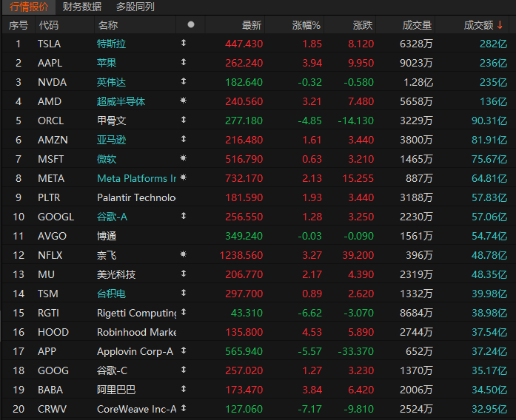Open the 苹果 stock name link
Screen dimensions: 516x420
click(x=107, y=63)
